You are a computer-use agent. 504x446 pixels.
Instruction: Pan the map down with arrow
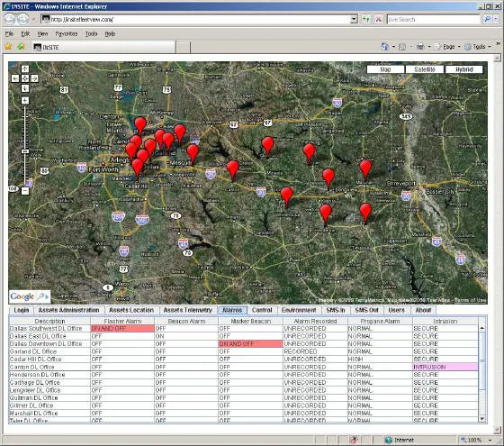(25, 88)
